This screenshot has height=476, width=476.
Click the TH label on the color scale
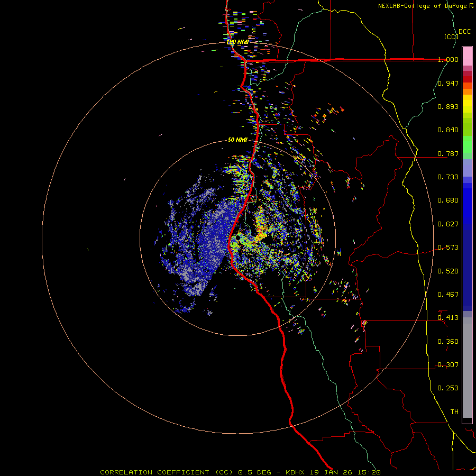pos(454,412)
